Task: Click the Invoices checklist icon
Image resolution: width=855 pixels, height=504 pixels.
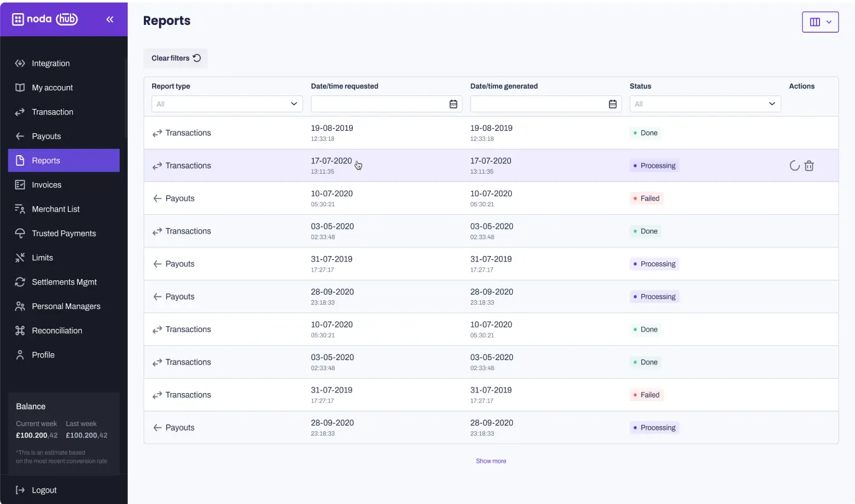Action: [20, 184]
